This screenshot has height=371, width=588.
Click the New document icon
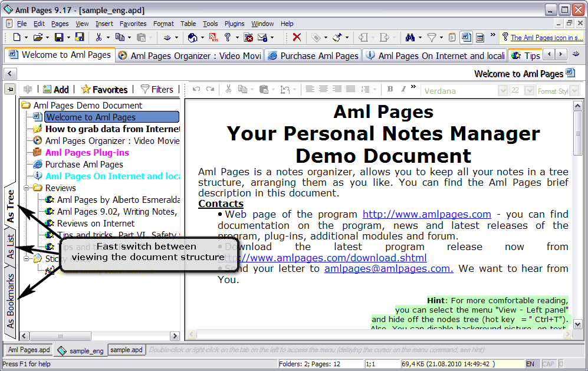17,37
